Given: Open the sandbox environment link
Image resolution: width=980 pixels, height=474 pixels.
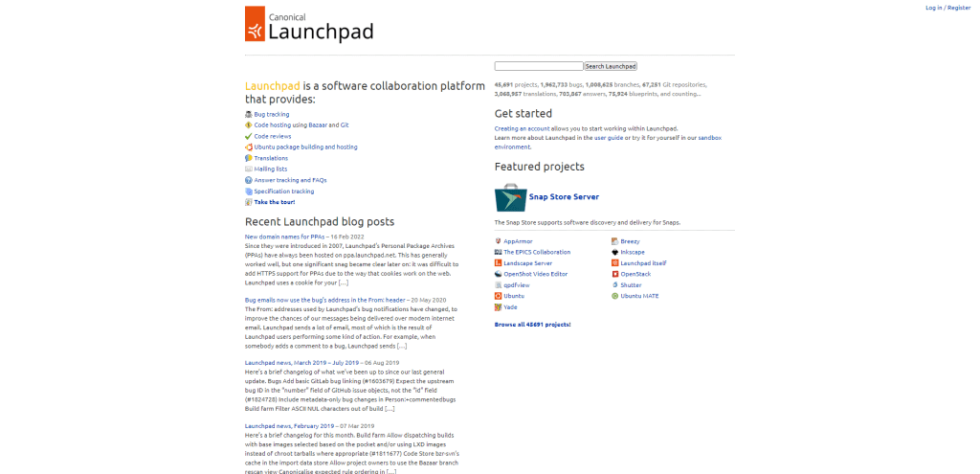Looking at the screenshot, I should point(710,138).
